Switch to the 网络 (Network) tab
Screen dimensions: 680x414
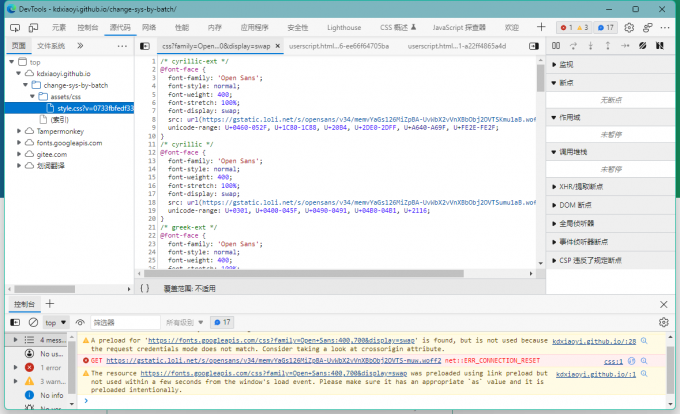[x=149, y=28]
